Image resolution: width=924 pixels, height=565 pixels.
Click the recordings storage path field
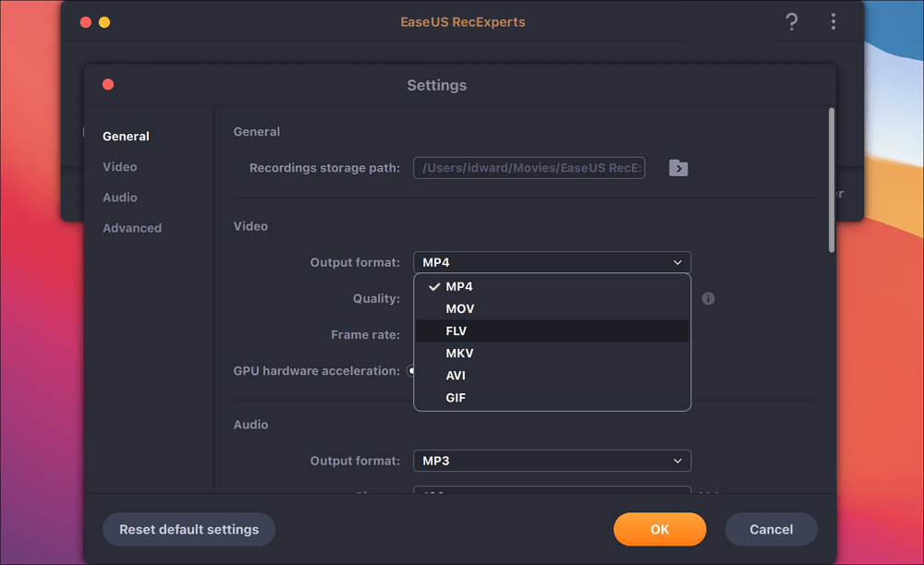click(529, 168)
